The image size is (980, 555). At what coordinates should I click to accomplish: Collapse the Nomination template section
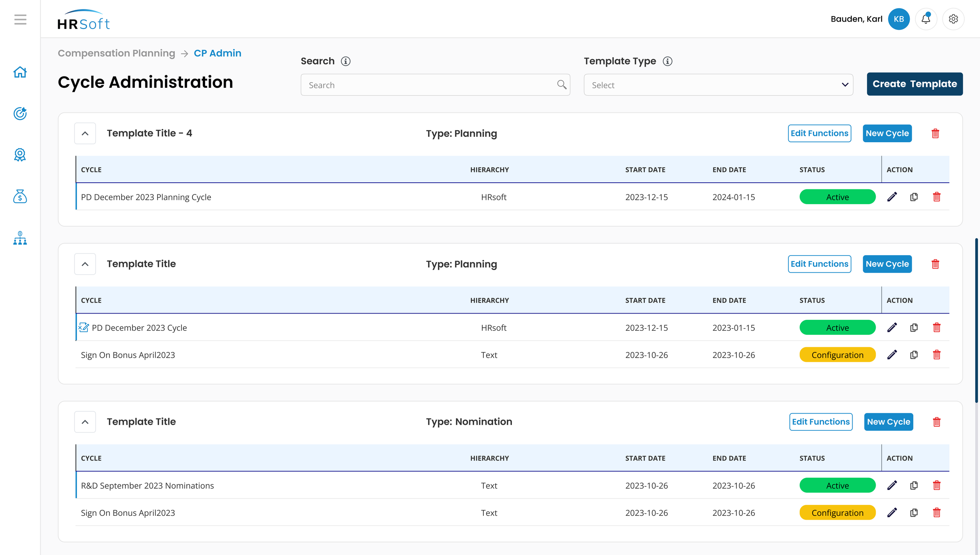pyautogui.click(x=85, y=422)
